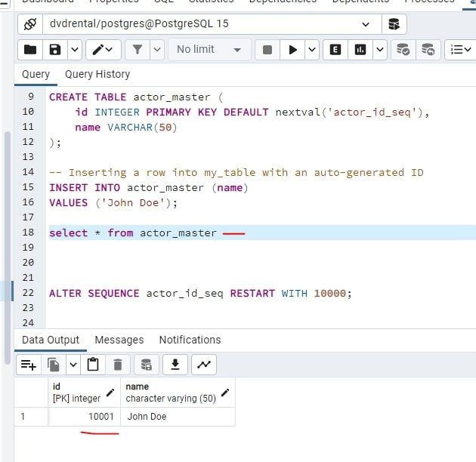Expand the execute options dropdown arrow
The image size is (476, 462).
point(312,49)
